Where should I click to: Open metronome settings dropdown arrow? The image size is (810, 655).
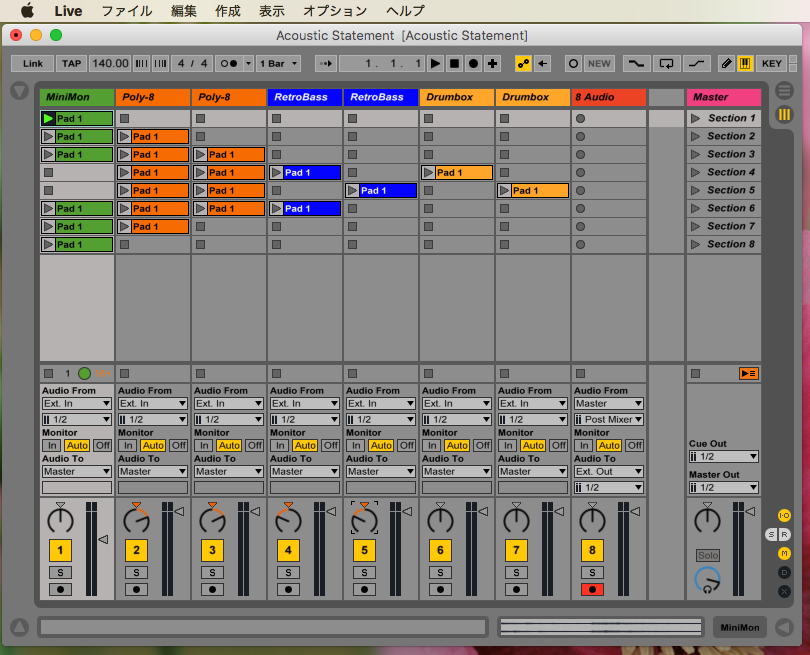click(x=248, y=64)
